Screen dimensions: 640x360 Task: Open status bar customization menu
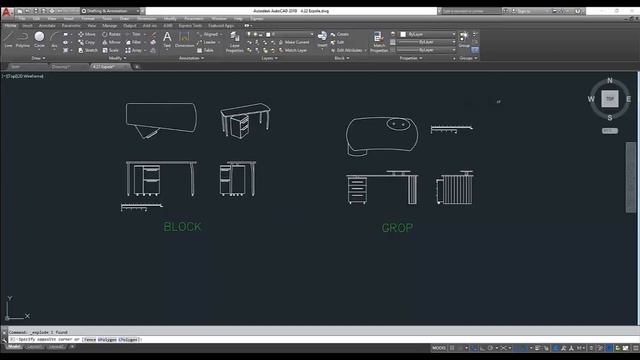[x=636, y=348]
